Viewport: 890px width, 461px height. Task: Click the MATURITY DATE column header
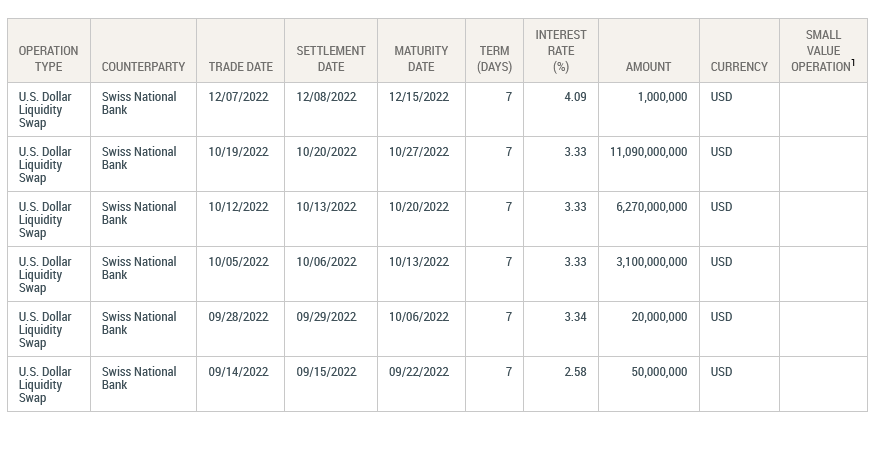[x=421, y=51]
